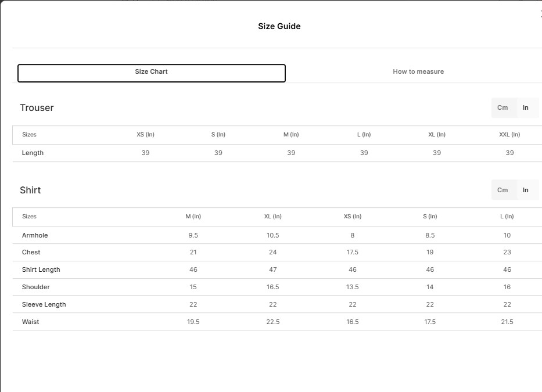The width and height of the screenshot is (542, 392).
Task: Select In units for Trouser table
Action: (x=526, y=108)
